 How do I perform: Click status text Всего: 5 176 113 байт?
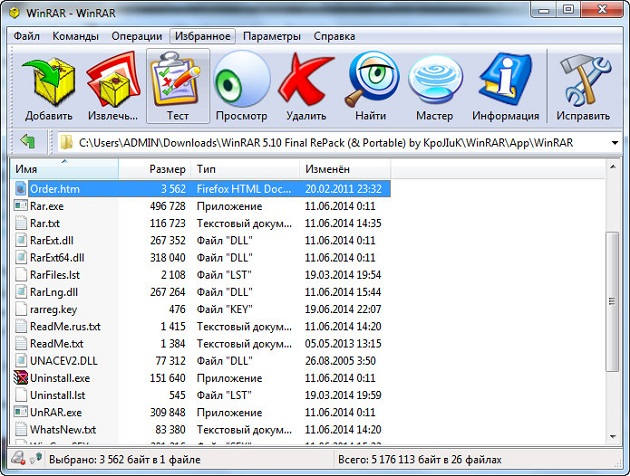tap(420, 459)
